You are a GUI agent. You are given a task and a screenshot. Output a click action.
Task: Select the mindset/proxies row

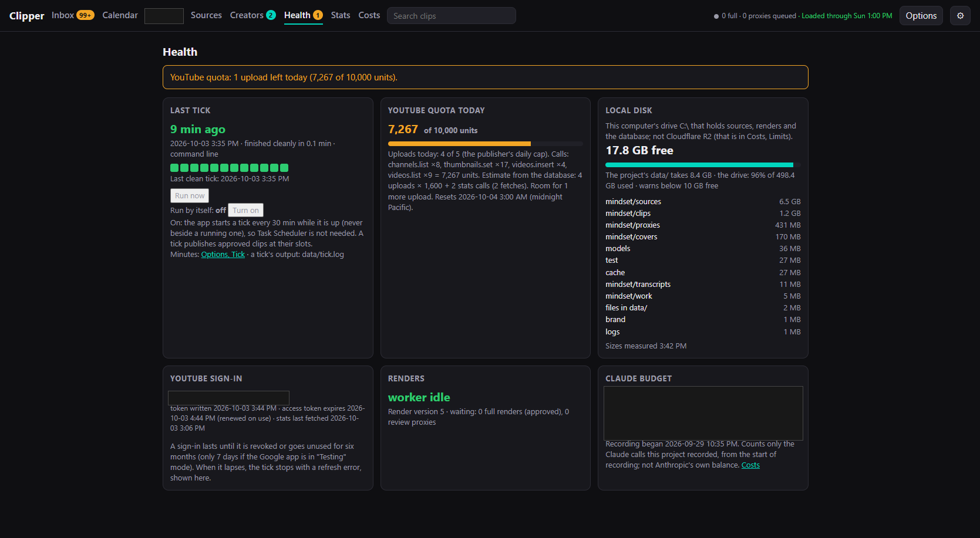point(703,225)
